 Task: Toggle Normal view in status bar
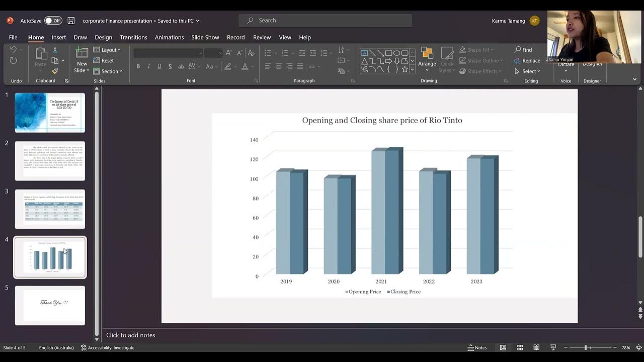click(x=503, y=347)
